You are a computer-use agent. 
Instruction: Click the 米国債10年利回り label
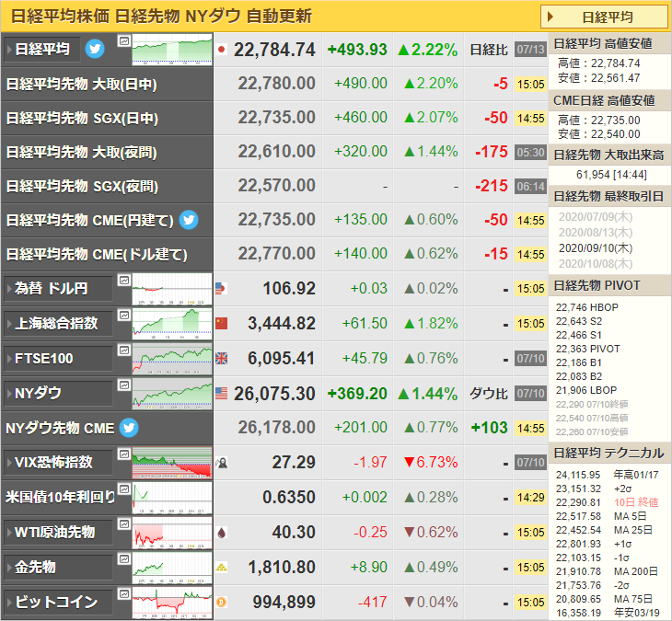point(61,498)
